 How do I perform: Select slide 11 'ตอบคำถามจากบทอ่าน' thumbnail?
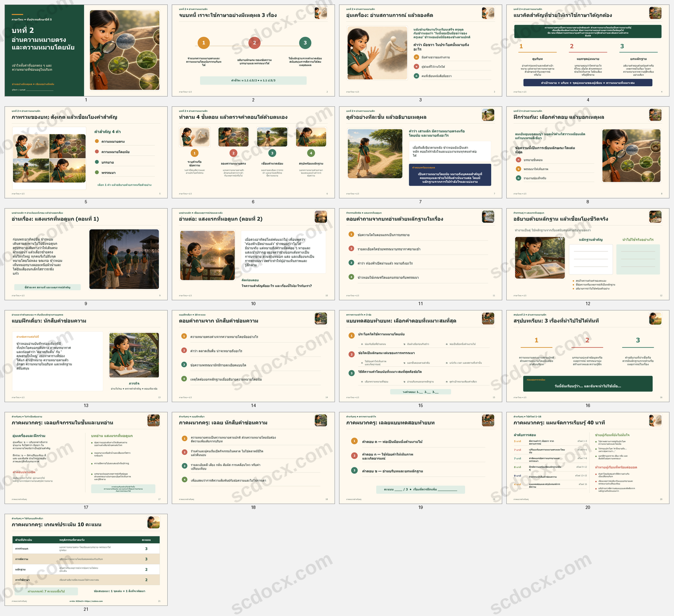tap(420, 254)
